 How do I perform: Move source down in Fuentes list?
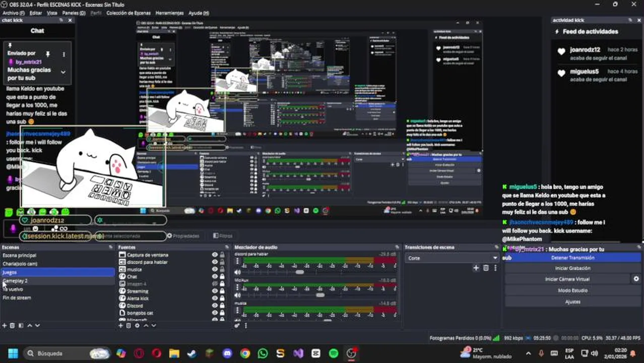tap(154, 326)
